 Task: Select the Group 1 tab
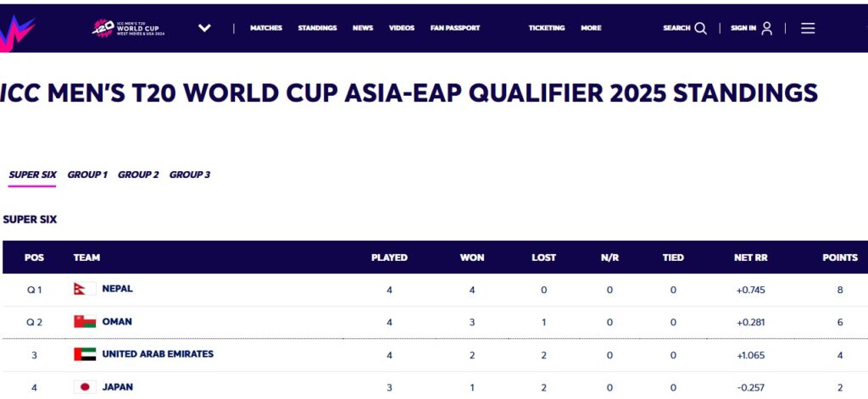point(87,175)
